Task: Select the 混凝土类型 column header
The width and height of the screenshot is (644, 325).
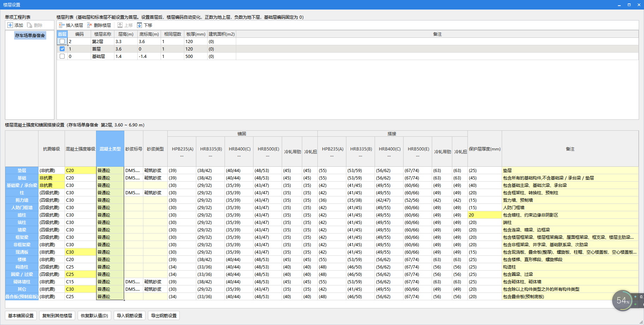Action: coord(110,149)
